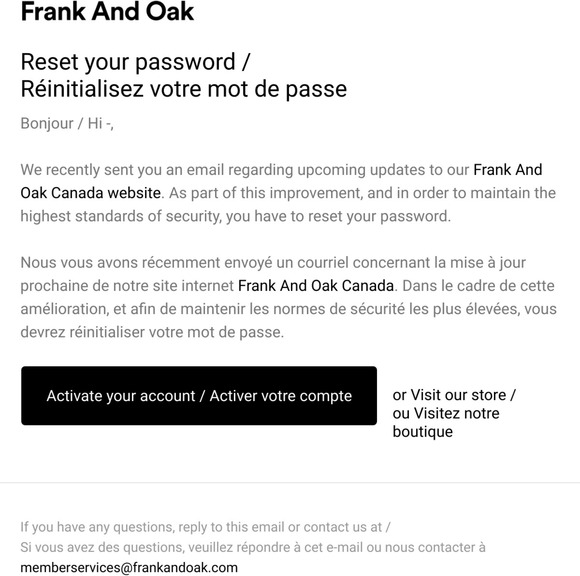Activate your account via the black button
This screenshot has height=576, width=580.
pyautogui.click(x=199, y=395)
